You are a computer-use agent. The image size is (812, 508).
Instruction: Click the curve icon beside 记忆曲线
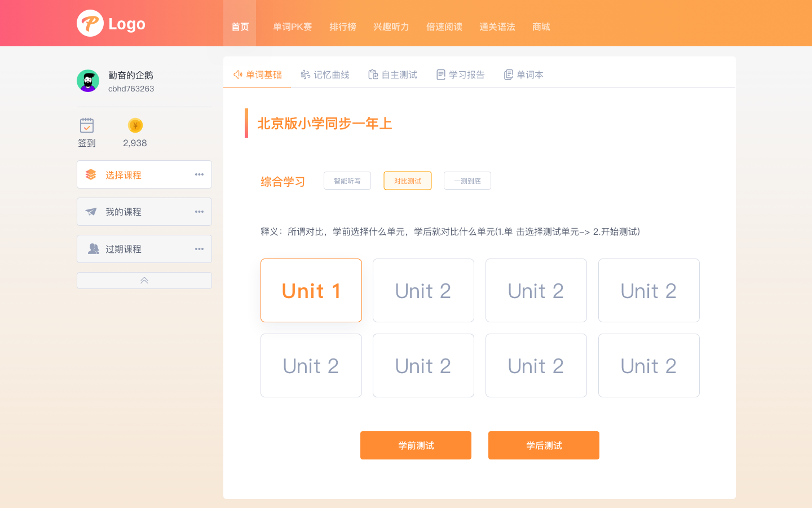click(305, 75)
